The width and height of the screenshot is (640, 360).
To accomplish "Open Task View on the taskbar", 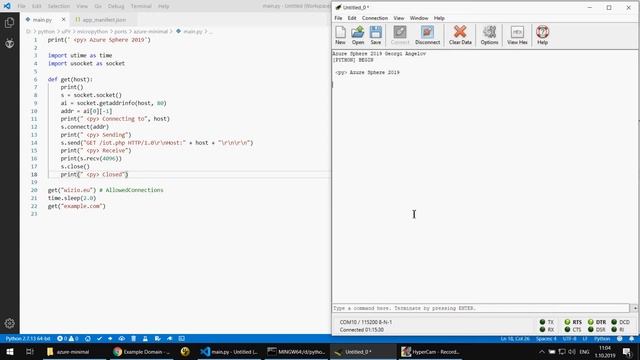I will pyautogui.click(x=29, y=352).
